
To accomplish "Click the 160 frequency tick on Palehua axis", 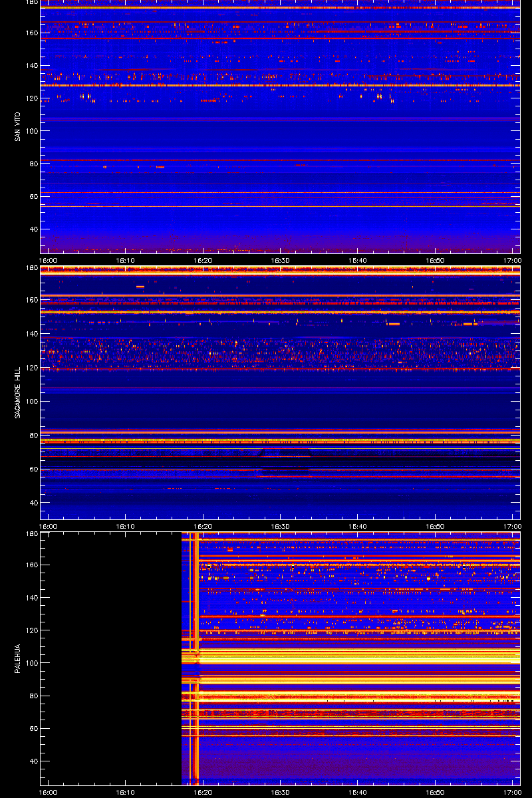I will pos(31,565).
